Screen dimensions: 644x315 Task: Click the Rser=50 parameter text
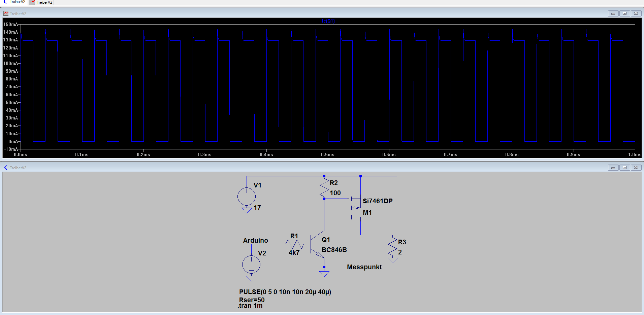pos(252,300)
